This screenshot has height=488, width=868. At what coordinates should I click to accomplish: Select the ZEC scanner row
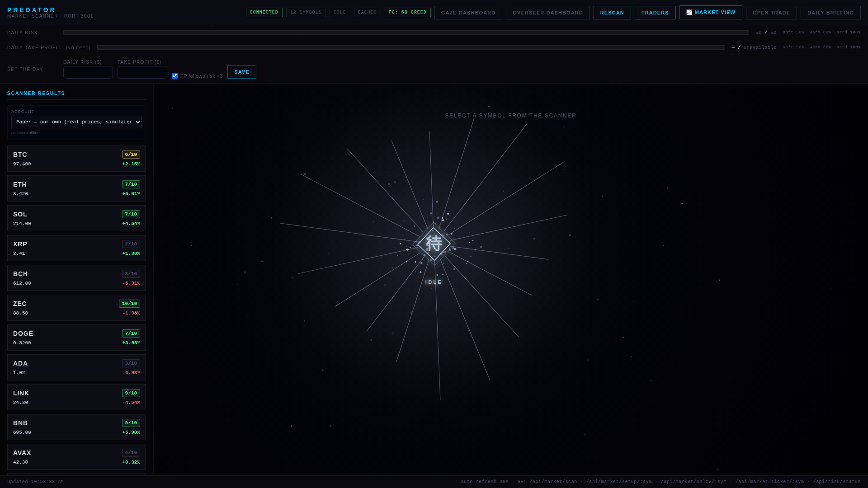[x=76, y=308]
